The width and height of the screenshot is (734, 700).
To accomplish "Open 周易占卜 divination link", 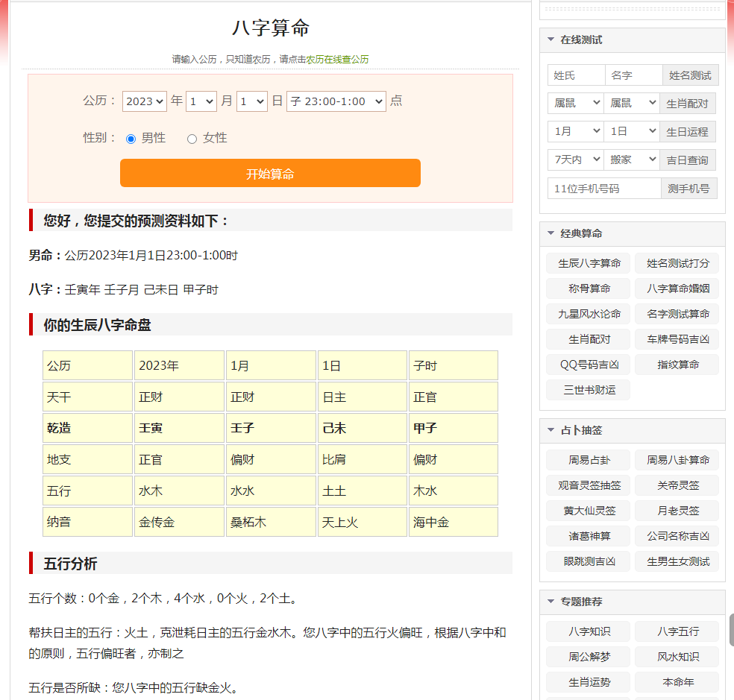I will [x=589, y=460].
